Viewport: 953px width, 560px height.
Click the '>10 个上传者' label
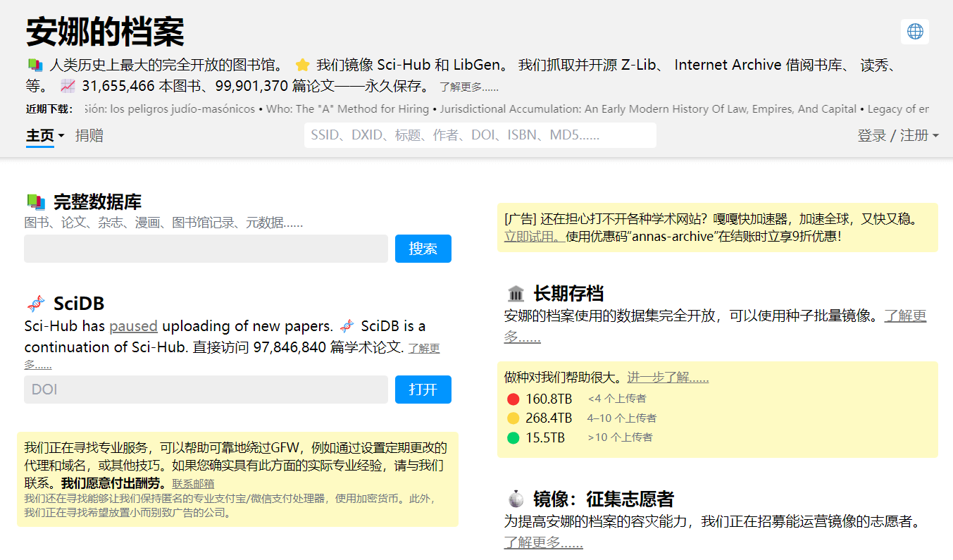click(620, 437)
